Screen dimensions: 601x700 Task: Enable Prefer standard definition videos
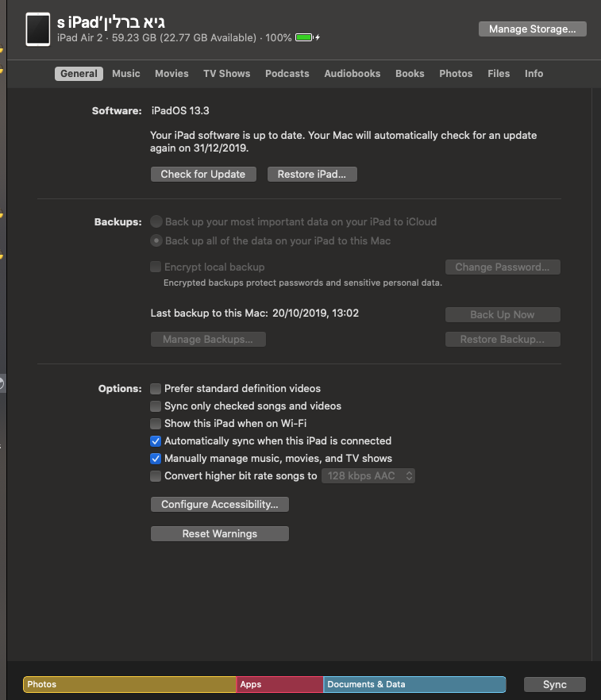[156, 388]
